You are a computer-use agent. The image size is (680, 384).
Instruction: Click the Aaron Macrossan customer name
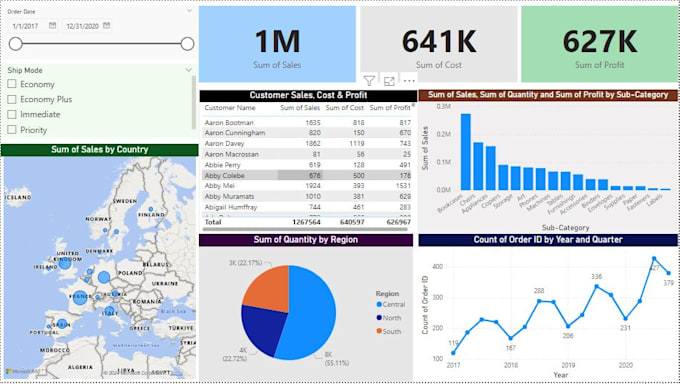coord(232,154)
